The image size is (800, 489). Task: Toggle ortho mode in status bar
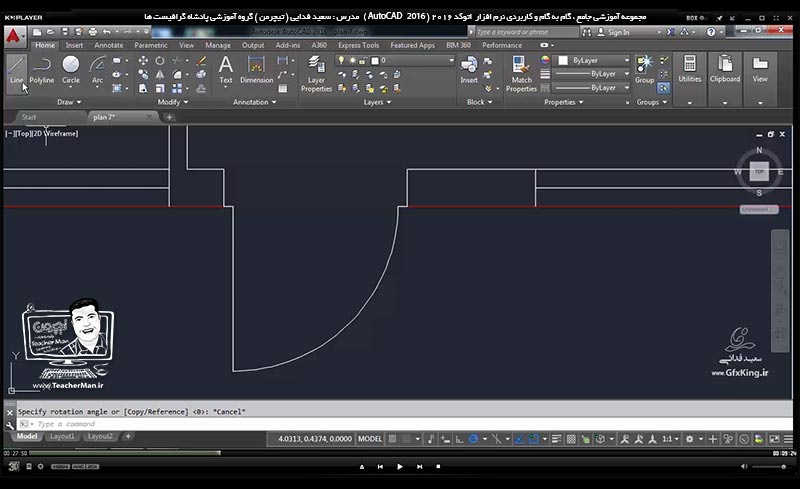[x=459, y=439]
